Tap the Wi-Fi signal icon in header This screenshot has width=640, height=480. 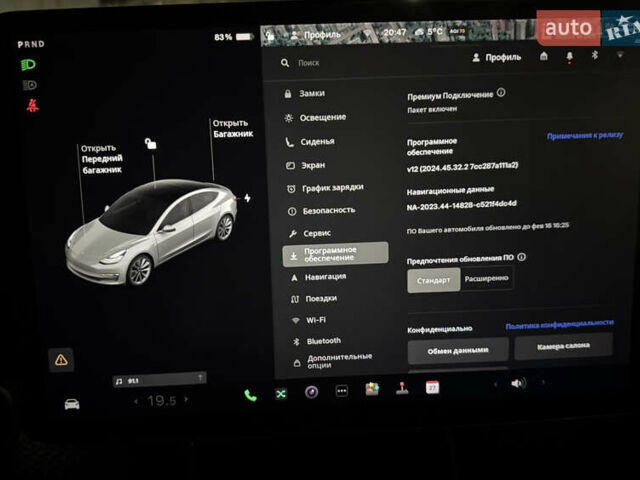620,54
